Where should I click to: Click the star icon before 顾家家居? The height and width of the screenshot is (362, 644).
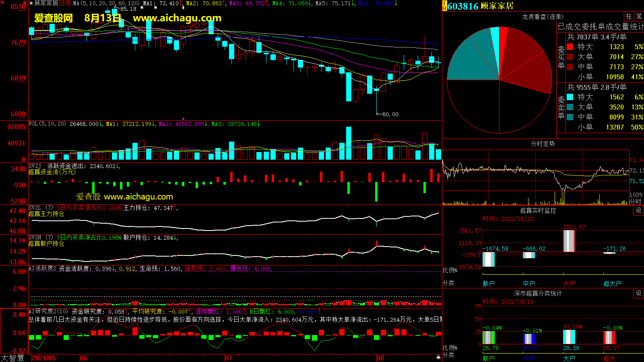tap(31, 3)
